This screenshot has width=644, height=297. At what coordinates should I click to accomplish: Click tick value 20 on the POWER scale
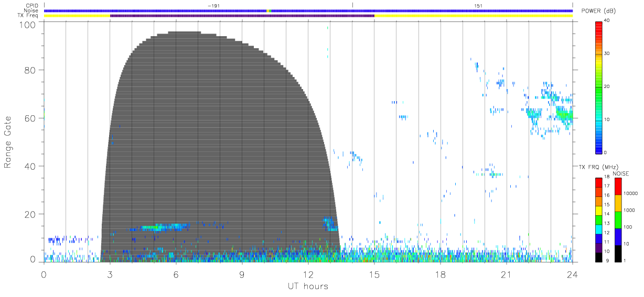[607, 87]
